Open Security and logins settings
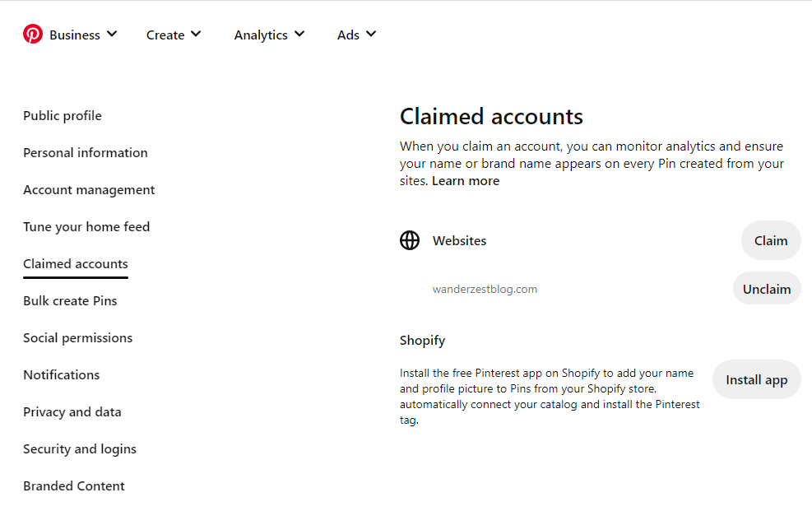 coord(80,448)
